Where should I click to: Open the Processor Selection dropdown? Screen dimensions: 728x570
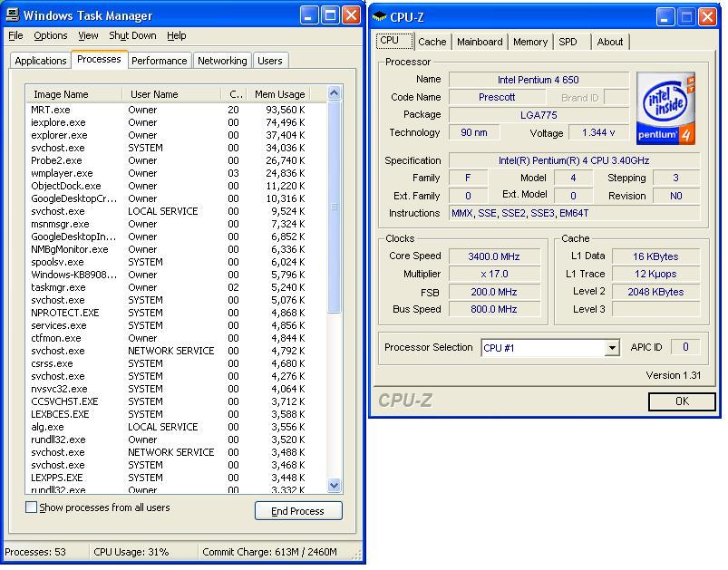[x=612, y=348]
